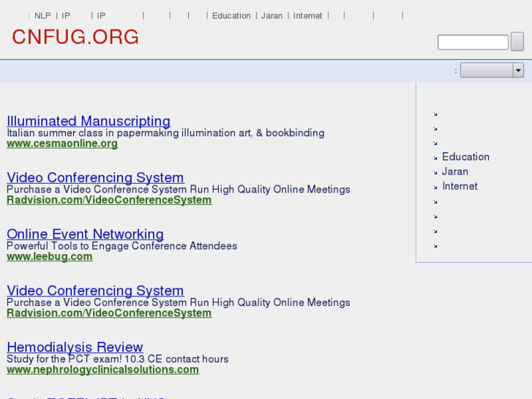Click the arrow bullet beside sidebar Internet
Screen dimensions: 532x399
pyautogui.click(x=435, y=187)
